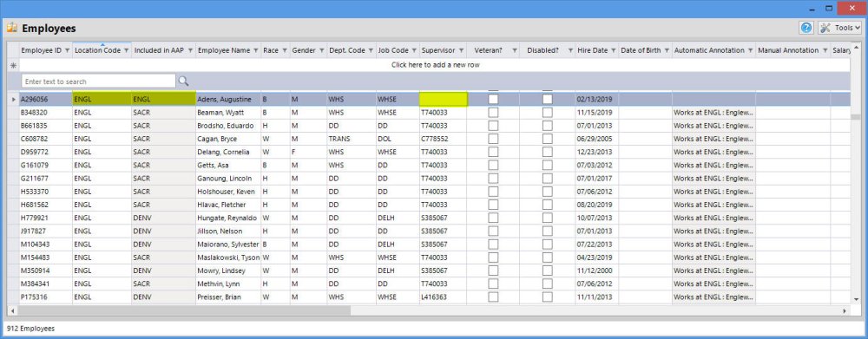868x339 pixels.
Task: Click the supervisor code L416363
Action: pos(435,297)
